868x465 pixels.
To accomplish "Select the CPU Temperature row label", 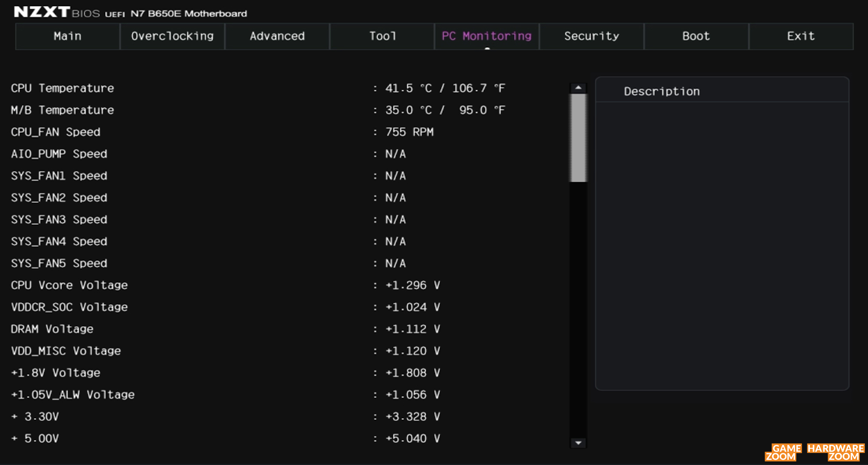I will click(x=62, y=88).
